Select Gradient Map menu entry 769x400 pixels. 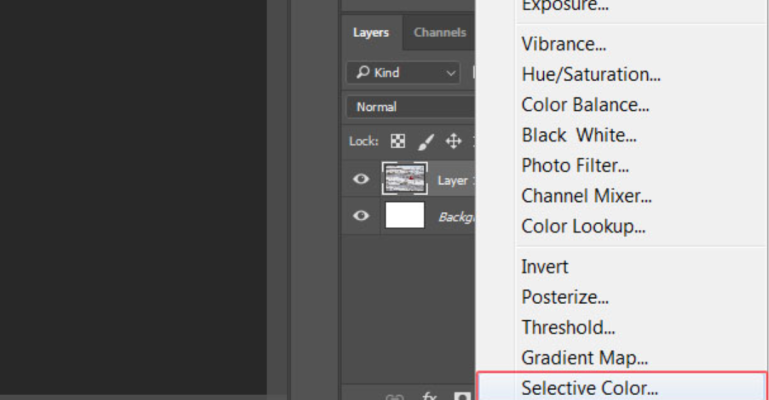584,357
